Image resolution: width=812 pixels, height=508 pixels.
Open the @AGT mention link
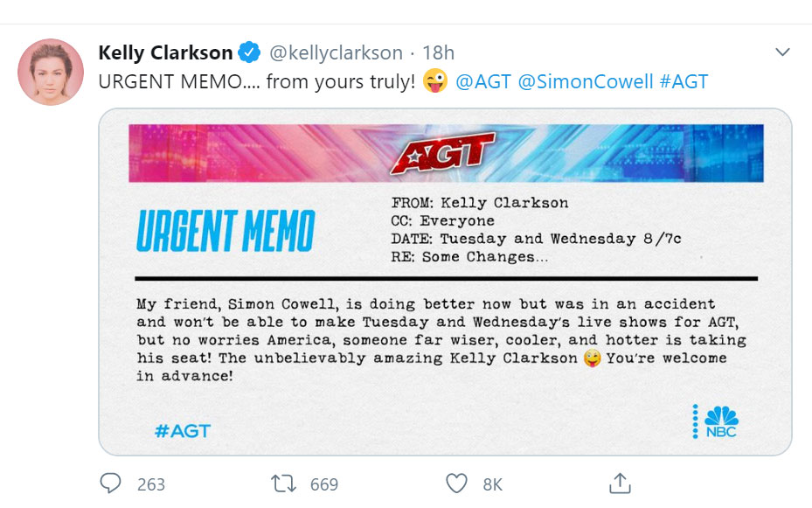483,81
